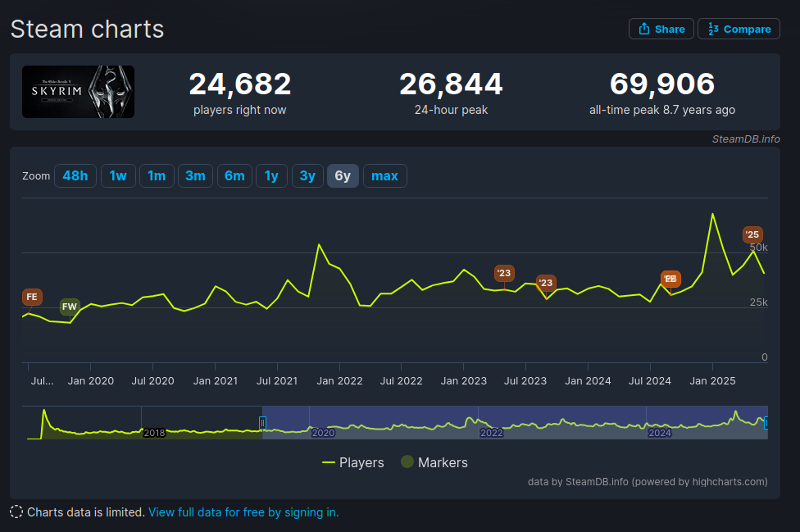Click the 2018 label in navigator
800x532 pixels.
(154, 433)
